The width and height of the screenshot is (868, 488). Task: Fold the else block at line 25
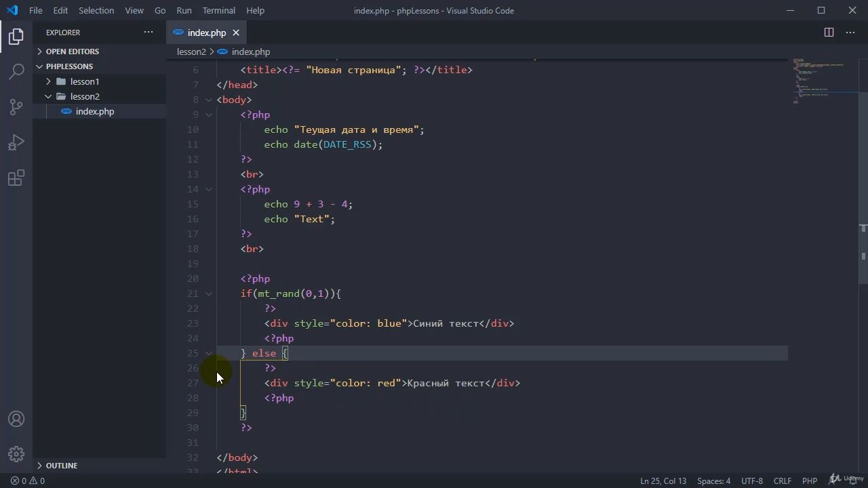pyautogui.click(x=209, y=353)
